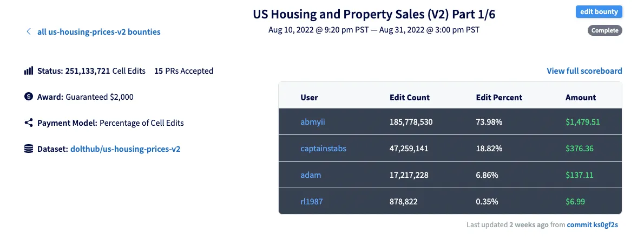Click the Complete status badge
644x238 pixels.
[604, 30]
